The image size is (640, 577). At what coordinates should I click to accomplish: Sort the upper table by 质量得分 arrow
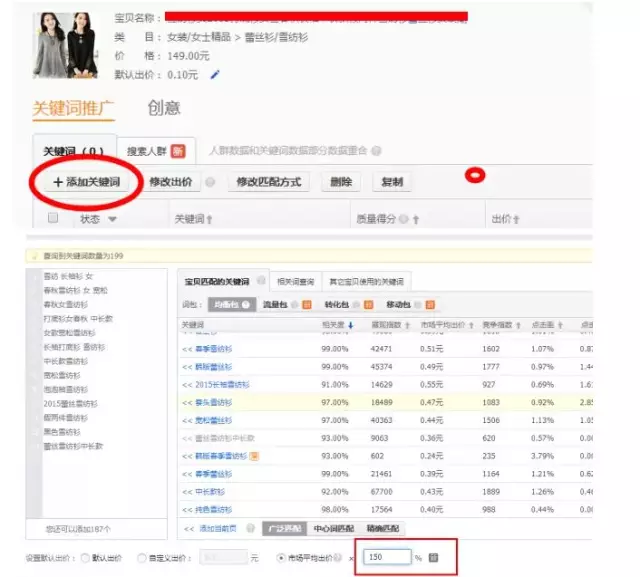416,220
